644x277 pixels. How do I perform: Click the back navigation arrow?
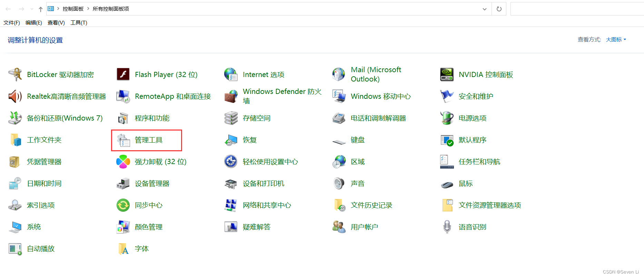pyautogui.click(x=8, y=9)
